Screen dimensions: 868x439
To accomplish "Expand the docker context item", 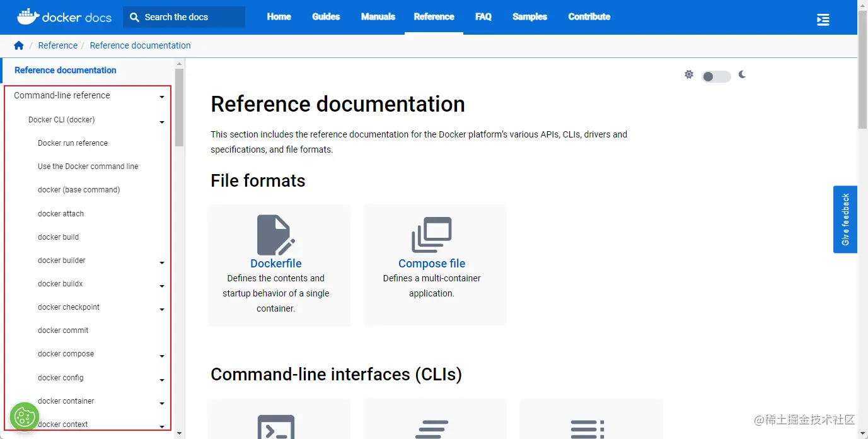I will (162, 426).
